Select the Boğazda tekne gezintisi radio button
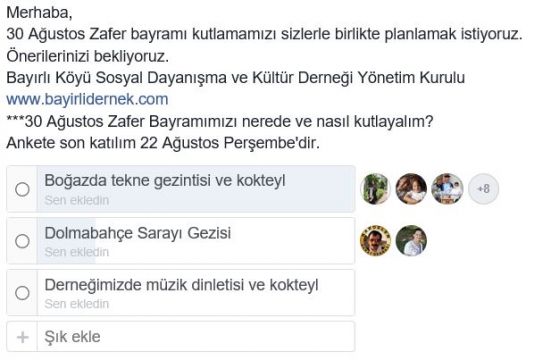 pyautogui.click(x=22, y=189)
